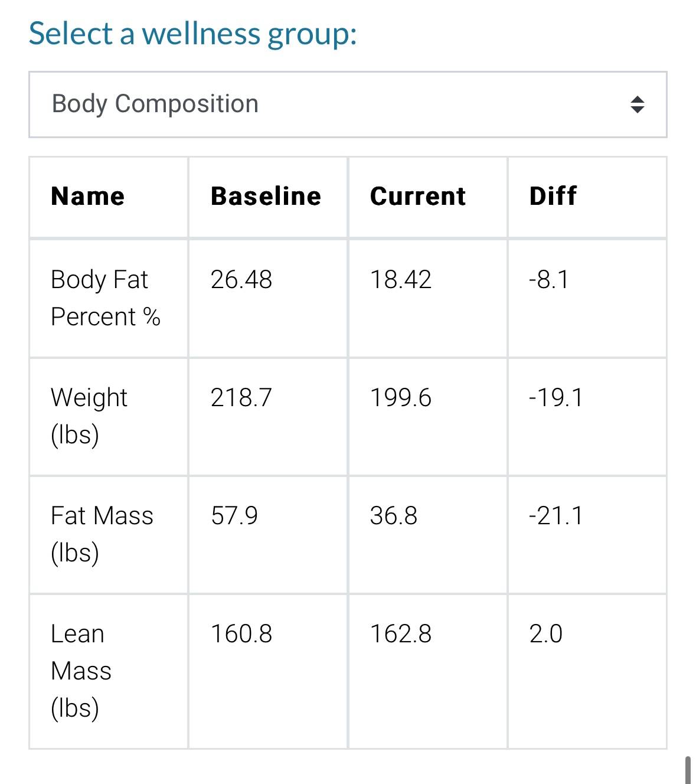This screenshot has width=696, height=784.
Task: Select the Weight (lbs) row label
Action: click(89, 416)
